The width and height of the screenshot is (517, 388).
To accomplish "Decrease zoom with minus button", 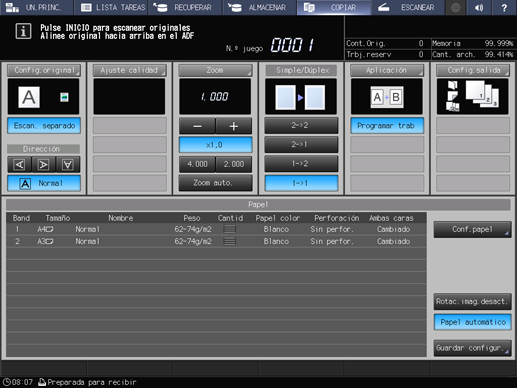I will pos(197,126).
